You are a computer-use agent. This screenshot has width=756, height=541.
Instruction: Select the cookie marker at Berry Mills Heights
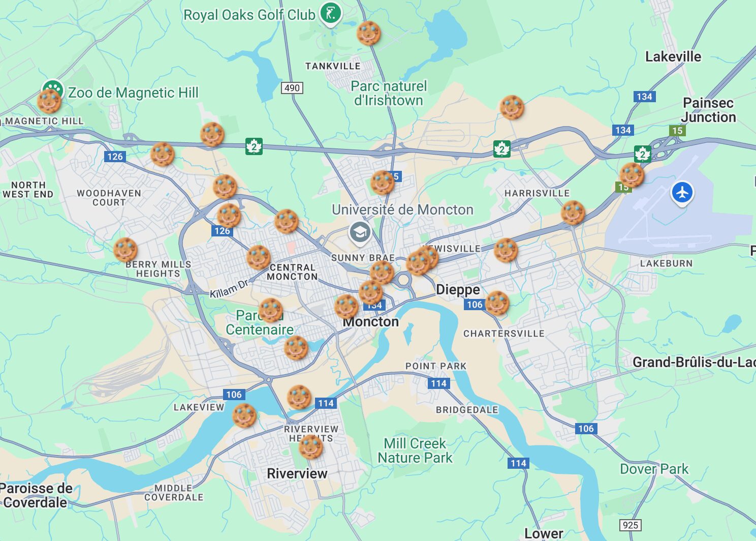[x=125, y=250]
